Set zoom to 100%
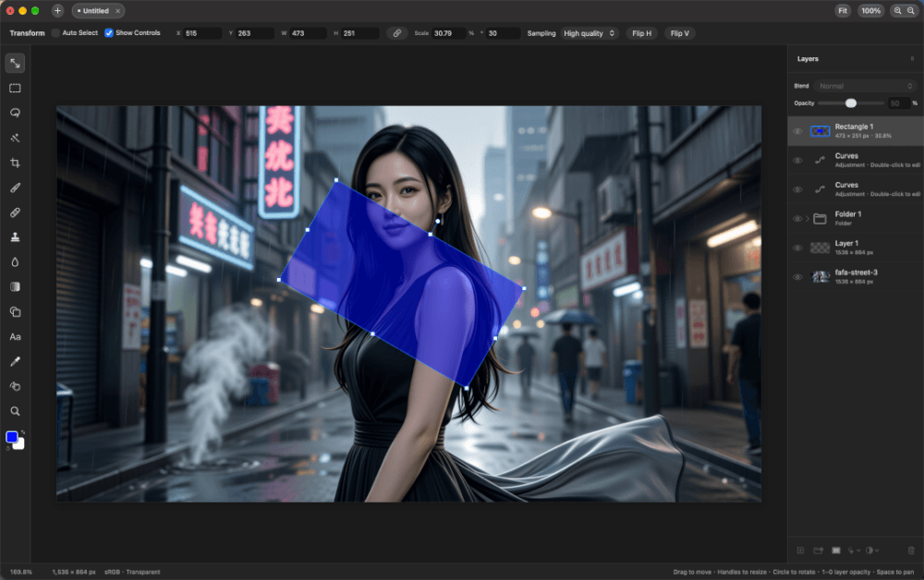This screenshot has width=924, height=580. point(870,10)
